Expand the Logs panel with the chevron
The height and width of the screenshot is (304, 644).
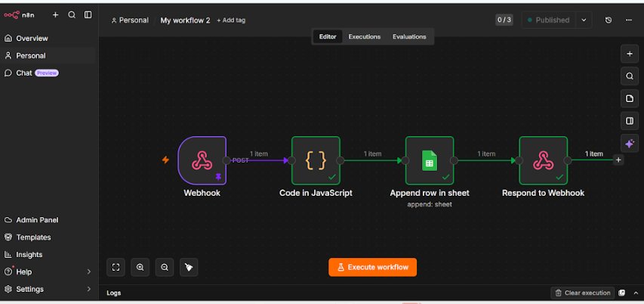pos(636,293)
